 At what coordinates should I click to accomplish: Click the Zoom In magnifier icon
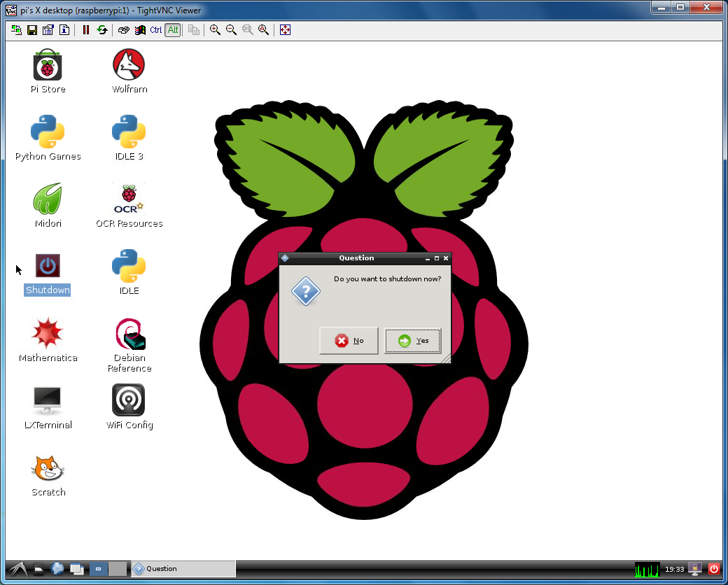(215, 30)
